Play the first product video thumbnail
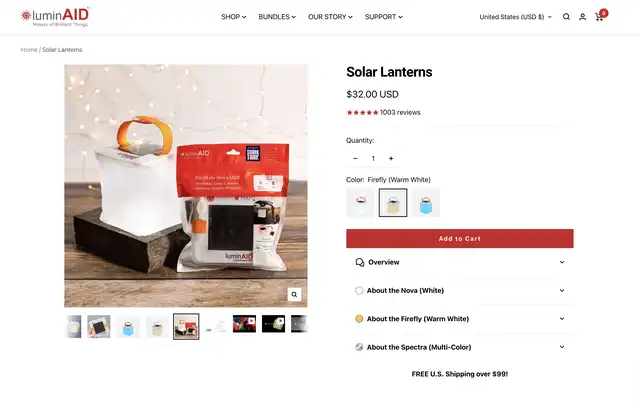 tap(244, 324)
